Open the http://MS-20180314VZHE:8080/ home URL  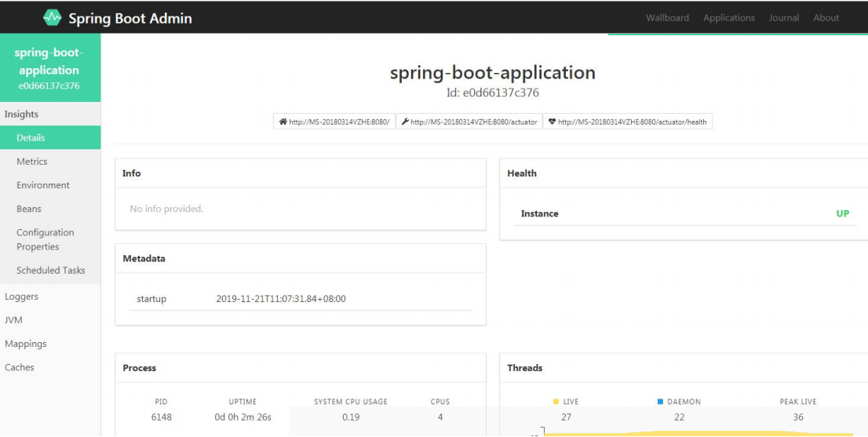point(334,122)
